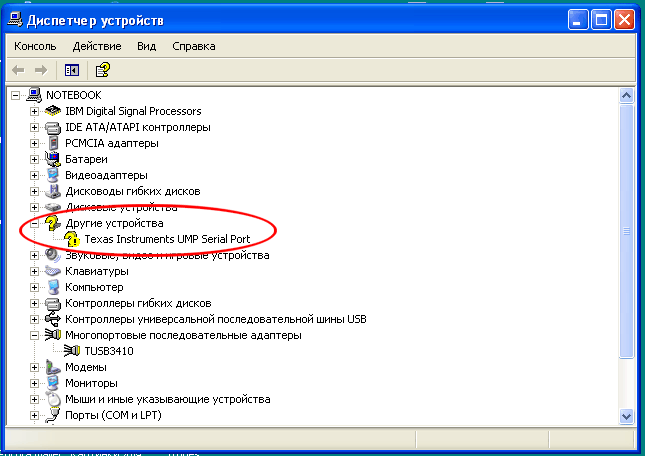Screen dimensions: 645x456
Task: Open the Help properties toolbar icon
Action: coord(102,70)
